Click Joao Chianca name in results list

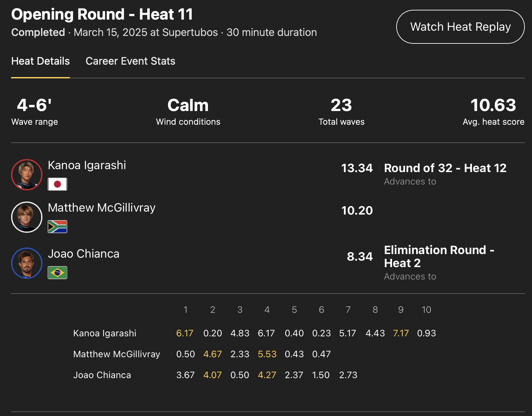pyautogui.click(x=84, y=254)
